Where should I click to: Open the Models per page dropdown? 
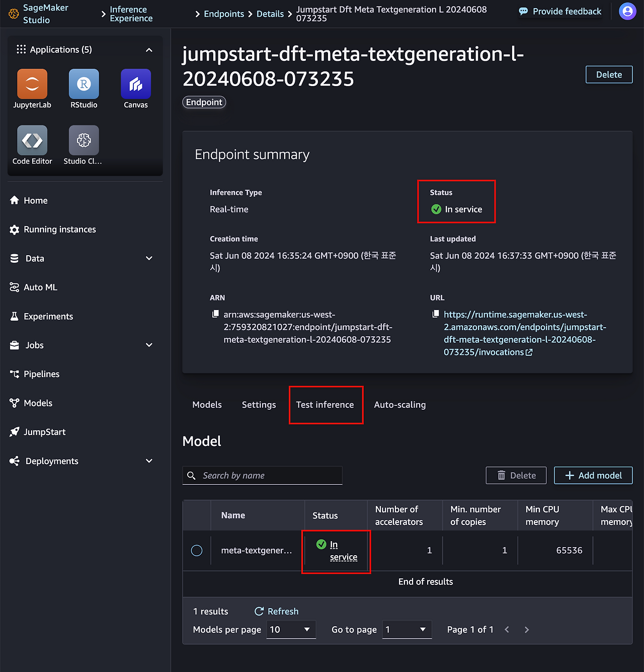(291, 630)
